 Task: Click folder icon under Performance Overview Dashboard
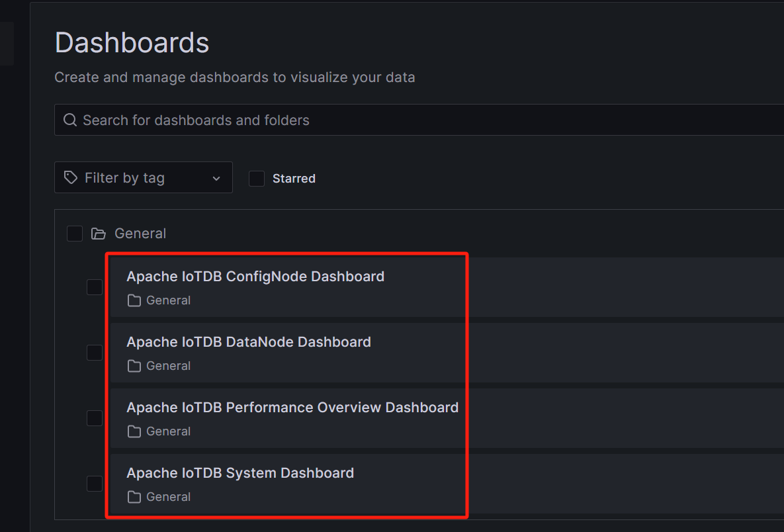coord(134,431)
